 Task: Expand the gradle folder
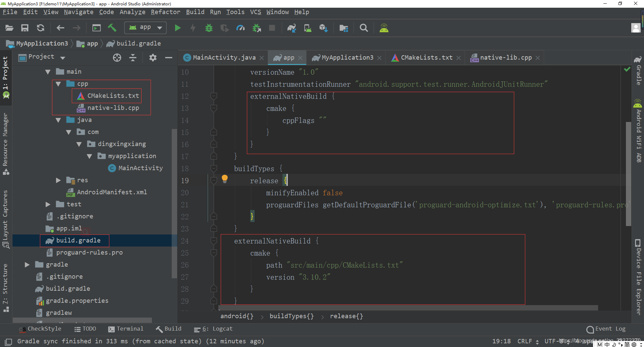coord(27,265)
